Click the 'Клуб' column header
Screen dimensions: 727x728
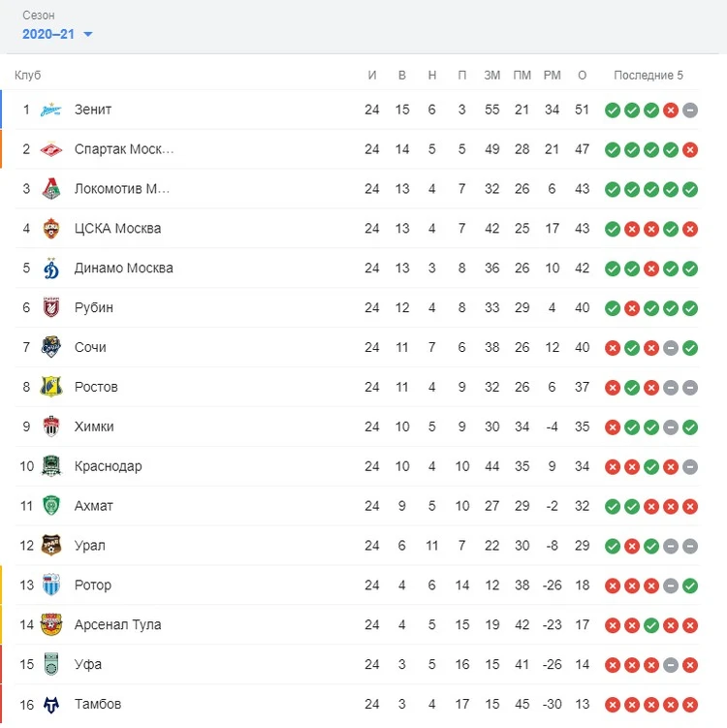coord(28,76)
